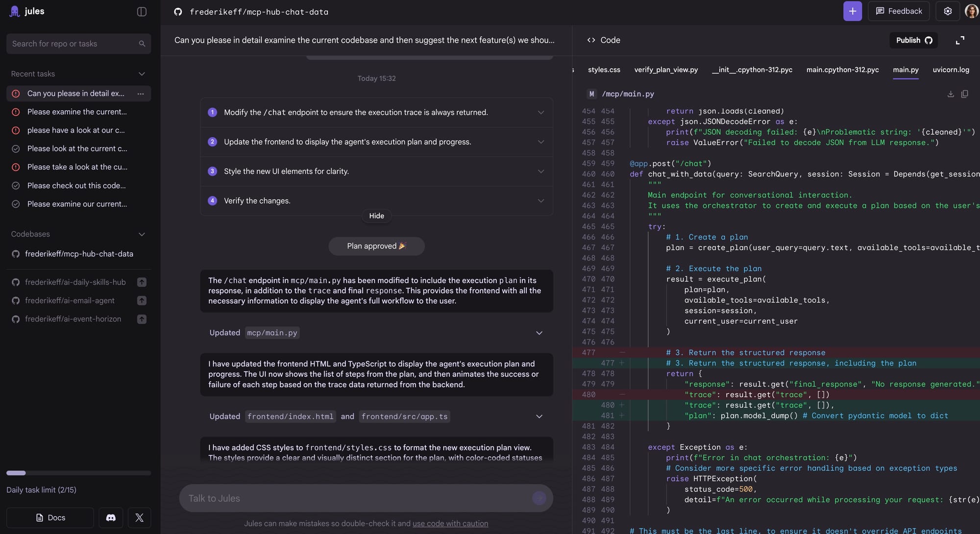The image size is (980, 534).
Task: Open options for selected task (three dots)
Action: (141, 94)
